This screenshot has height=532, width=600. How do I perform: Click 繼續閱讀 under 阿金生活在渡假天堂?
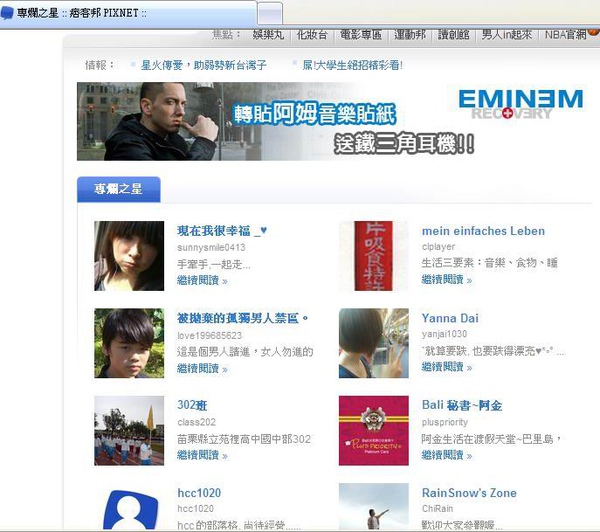coord(447,455)
